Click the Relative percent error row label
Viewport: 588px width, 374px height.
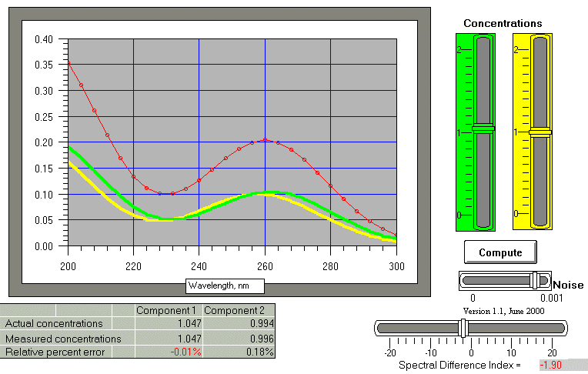[x=55, y=352]
